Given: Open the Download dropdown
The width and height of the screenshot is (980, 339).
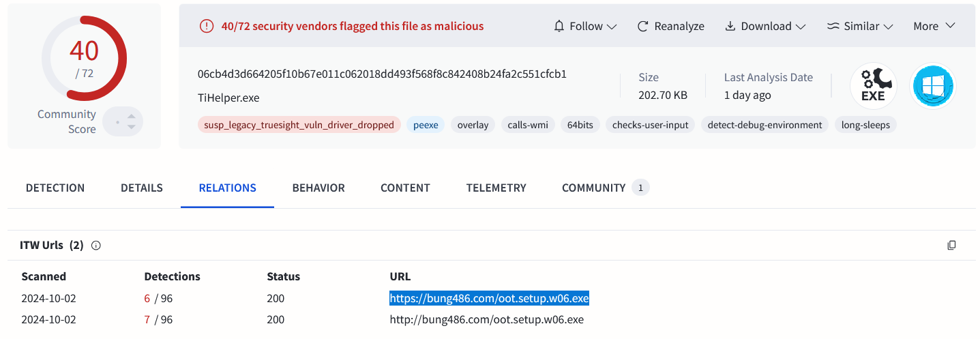Looking at the screenshot, I should point(765,26).
